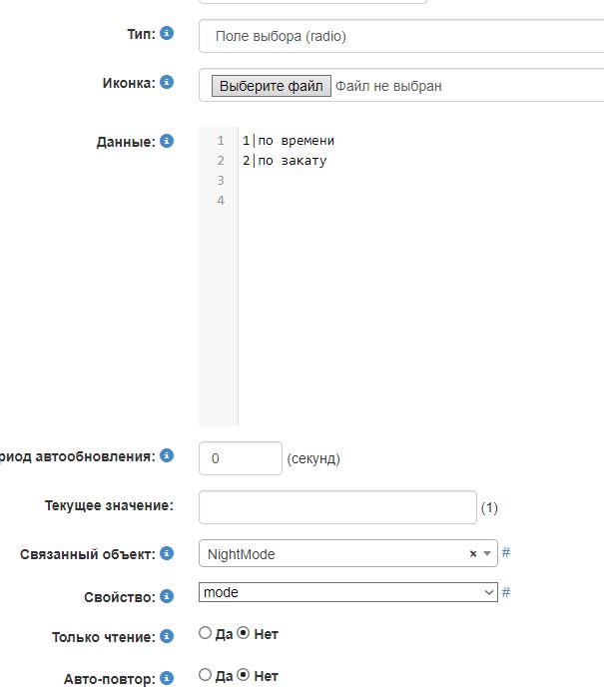The height and width of the screenshot is (700, 604).
Task: Select Да for Только чтение
Action: (206, 633)
